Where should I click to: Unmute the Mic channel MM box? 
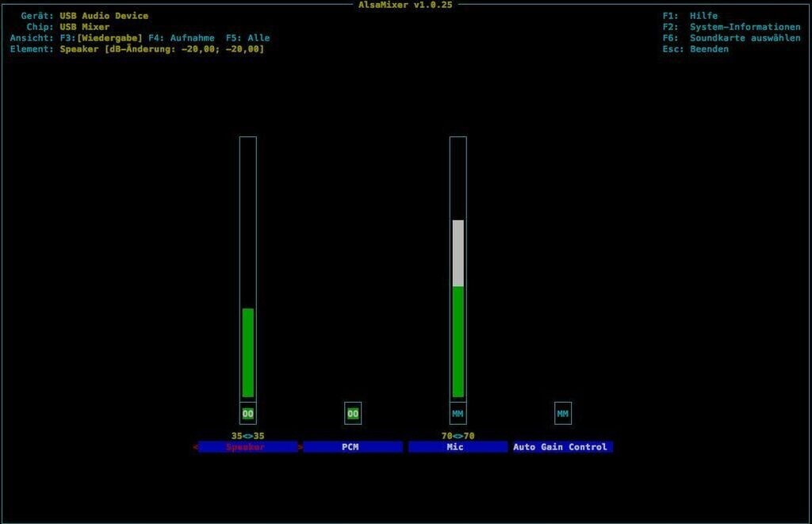458,414
